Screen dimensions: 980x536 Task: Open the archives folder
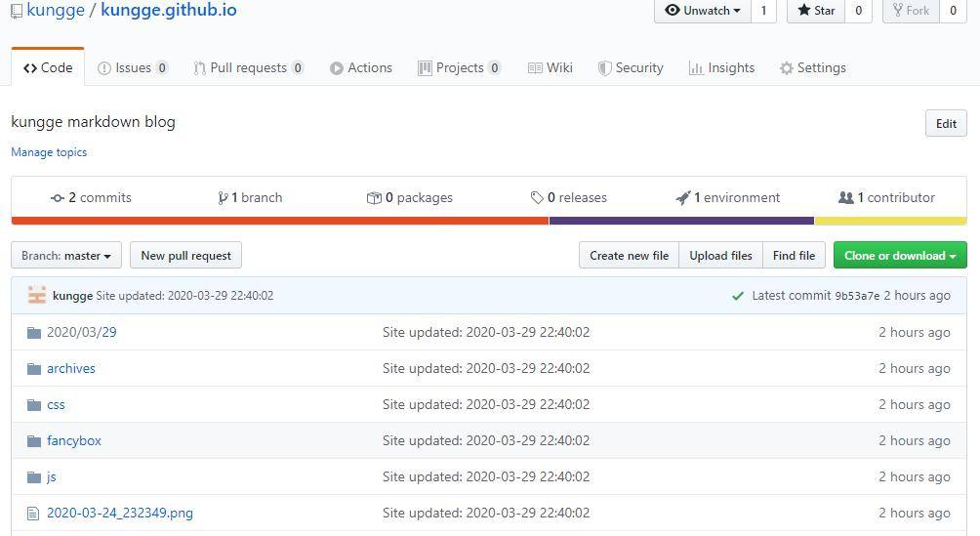coord(71,368)
